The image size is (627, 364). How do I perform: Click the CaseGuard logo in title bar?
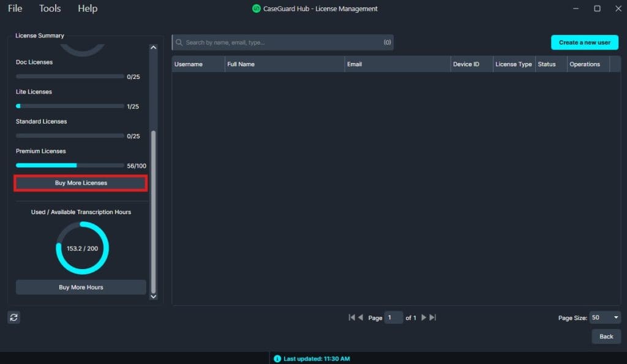257,9
